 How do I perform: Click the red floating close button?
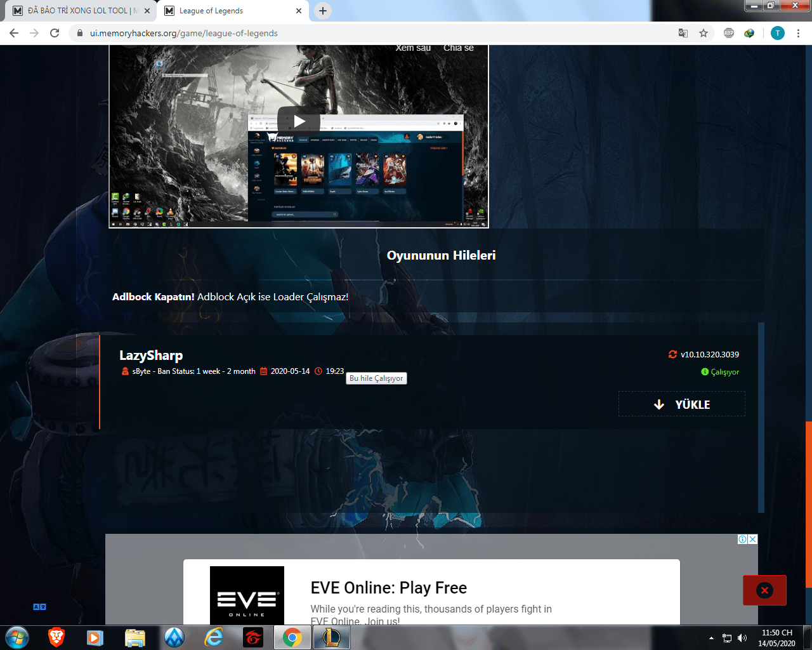pyautogui.click(x=764, y=590)
